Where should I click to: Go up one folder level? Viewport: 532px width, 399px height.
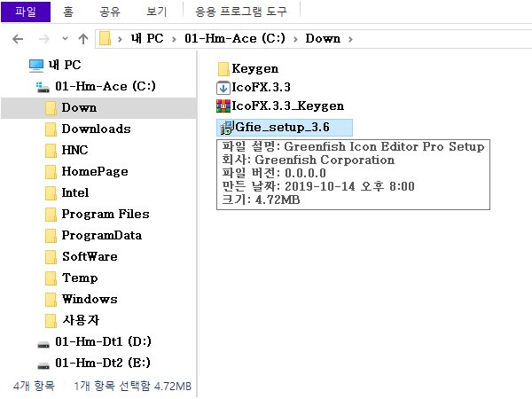(x=83, y=39)
